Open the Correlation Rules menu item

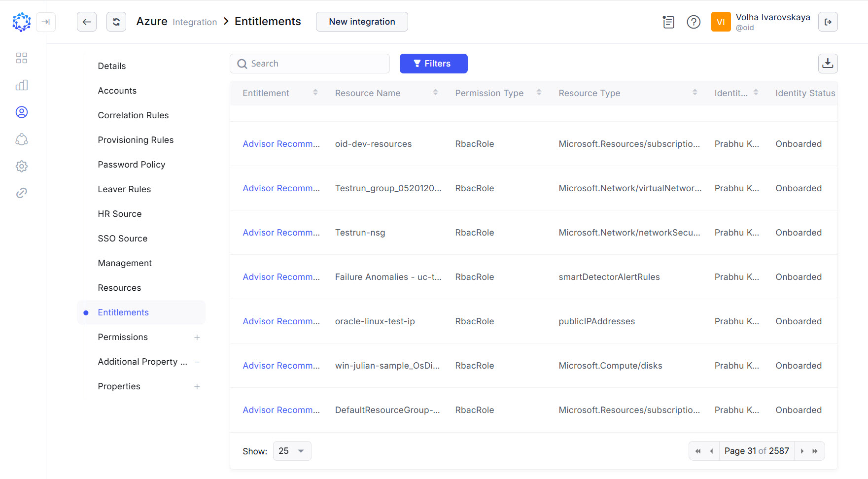click(133, 115)
